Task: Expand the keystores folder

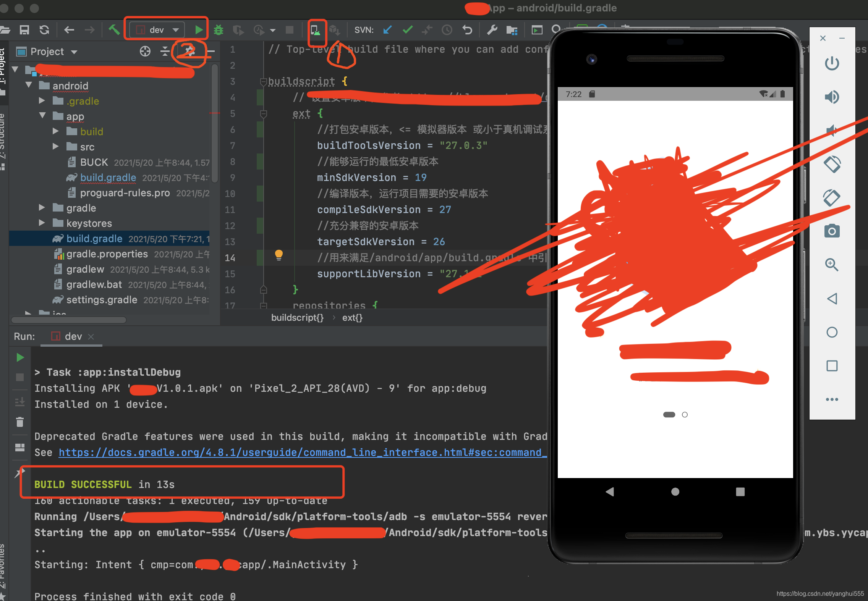Action: pos(42,223)
